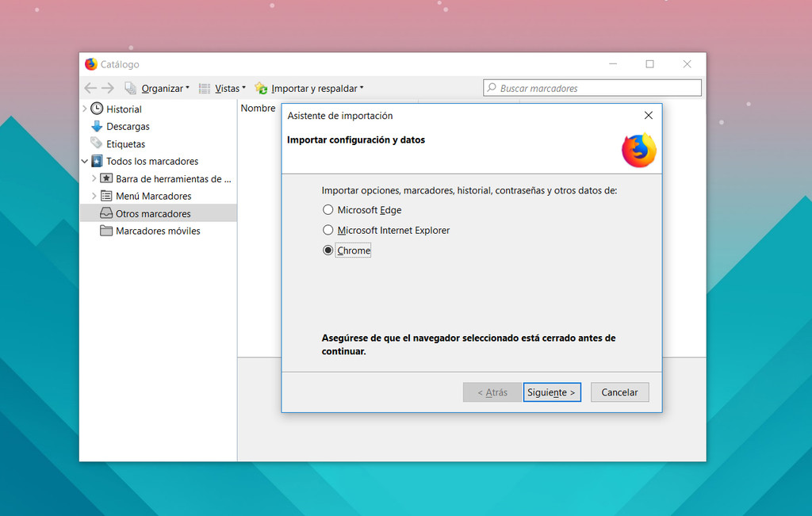Close the Catálogo window
The width and height of the screenshot is (812, 516).
[688, 63]
